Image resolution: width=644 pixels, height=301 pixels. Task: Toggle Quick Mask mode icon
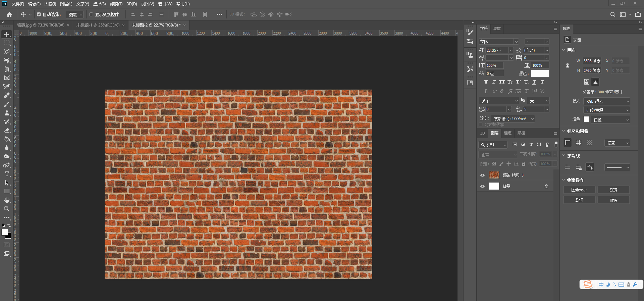click(7, 245)
